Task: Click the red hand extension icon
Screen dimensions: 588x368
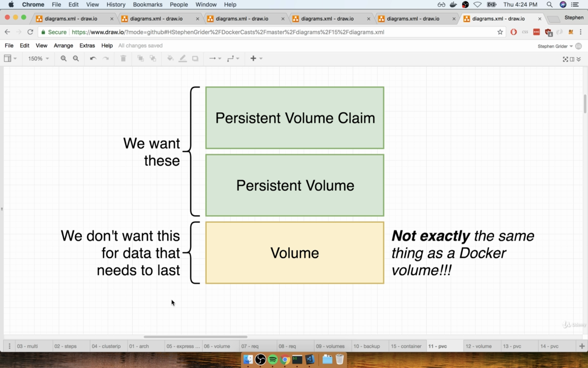Action: point(514,32)
